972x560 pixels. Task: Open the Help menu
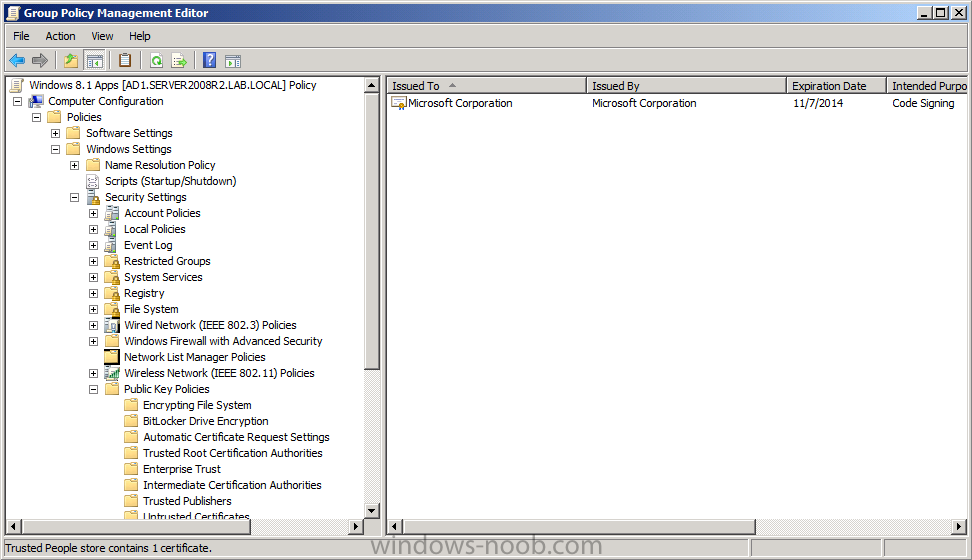[139, 36]
